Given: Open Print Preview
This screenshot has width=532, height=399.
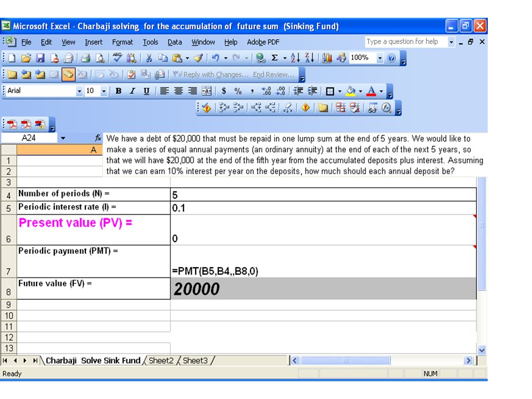Looking at the screenshot, I should point(100,58).
